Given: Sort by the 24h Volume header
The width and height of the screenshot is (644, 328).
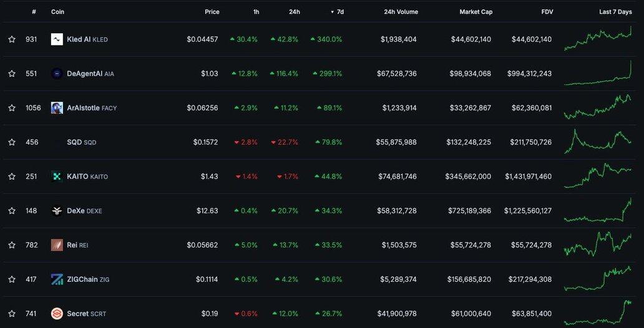Looking at the screenshot, I should coord(400,12).
